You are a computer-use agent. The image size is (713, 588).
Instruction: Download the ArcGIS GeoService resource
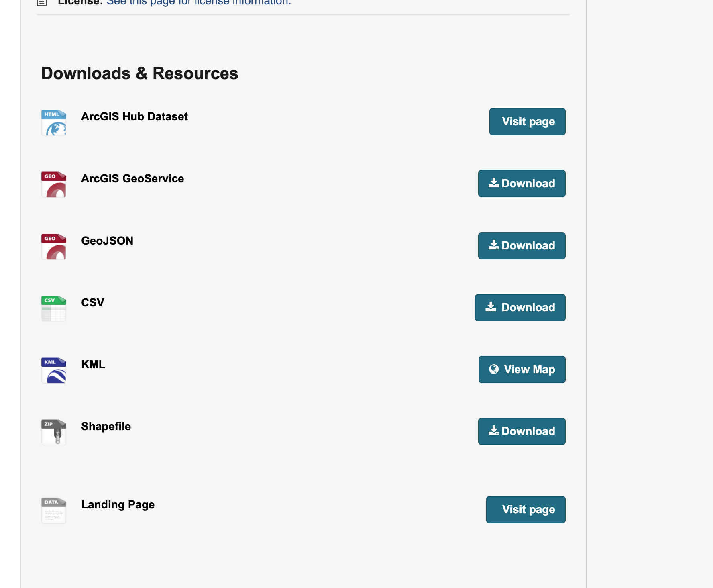point(522,184)
